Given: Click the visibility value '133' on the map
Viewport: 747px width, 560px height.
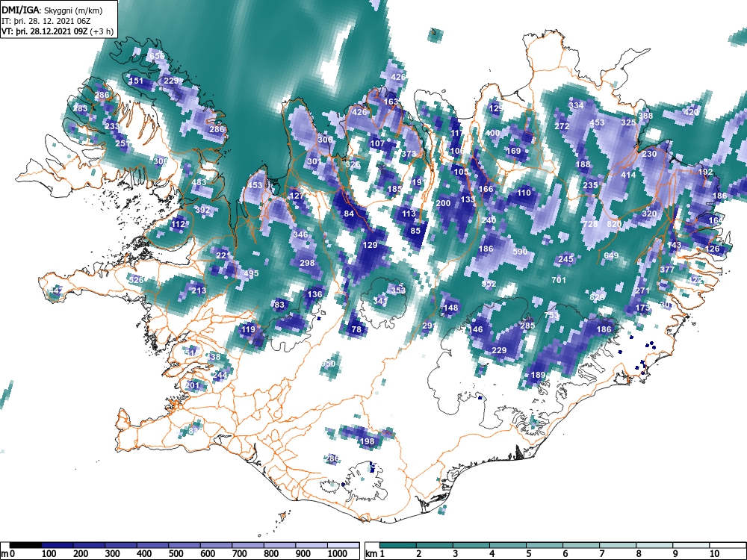Looking at the screenshot, I should [468, 199].
